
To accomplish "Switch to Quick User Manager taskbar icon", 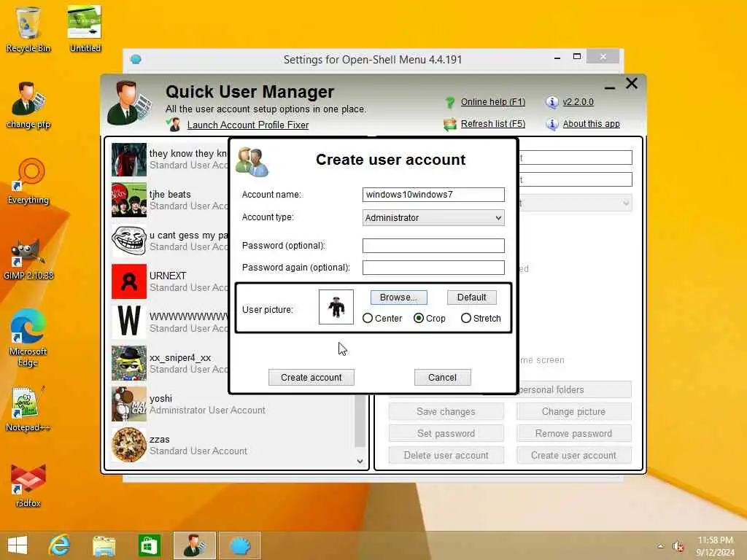I will [194, 545].
